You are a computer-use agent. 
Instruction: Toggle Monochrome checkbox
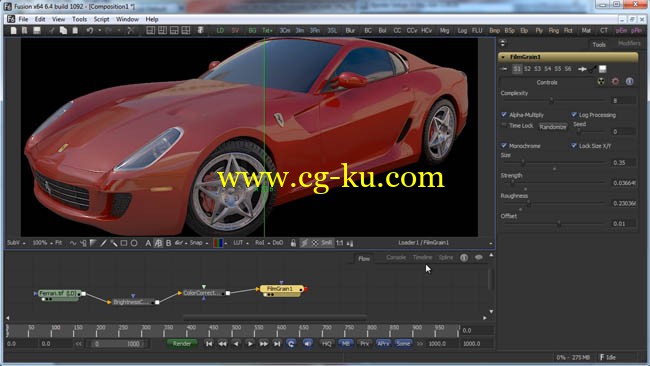504,145
